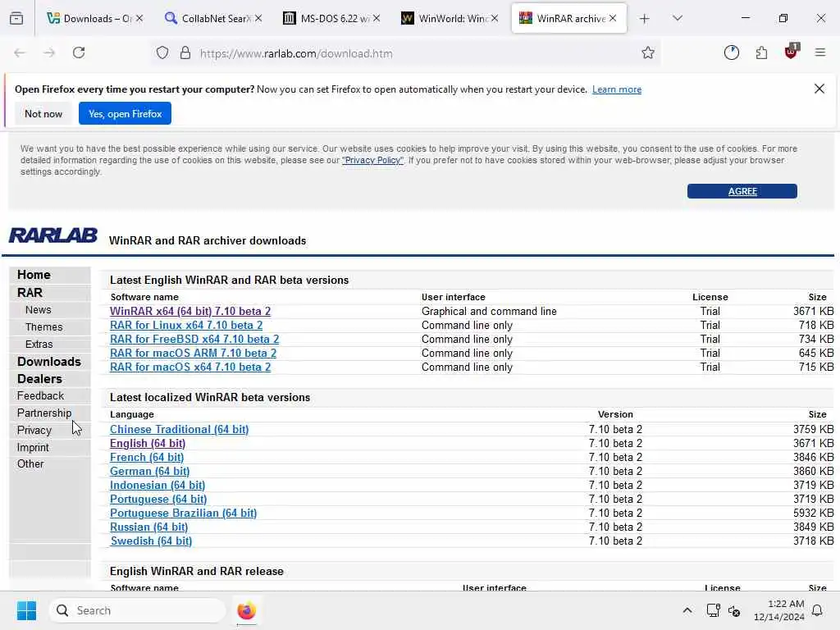Open Downloads in the sidebar

[48, 362]
